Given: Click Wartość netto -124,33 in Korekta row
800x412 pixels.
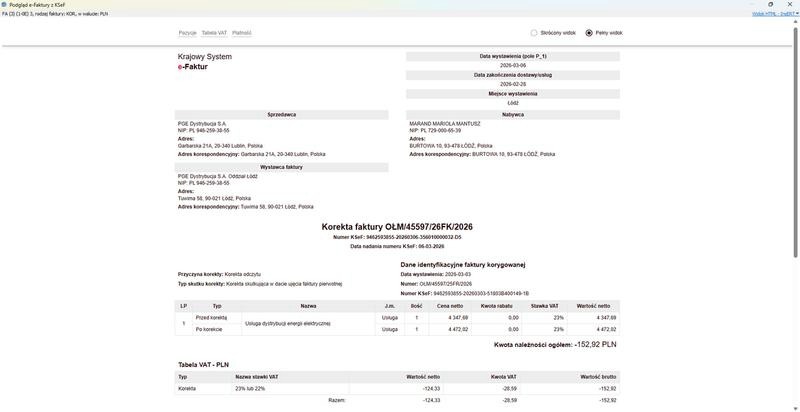Looking at the screenshot, I should pyautogui.click(x=432, y=389).
